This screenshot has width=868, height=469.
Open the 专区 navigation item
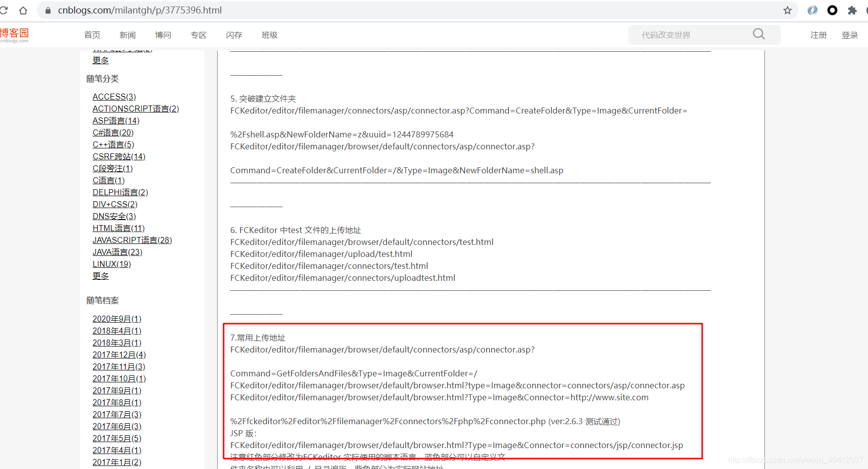(x=198, y=35)
